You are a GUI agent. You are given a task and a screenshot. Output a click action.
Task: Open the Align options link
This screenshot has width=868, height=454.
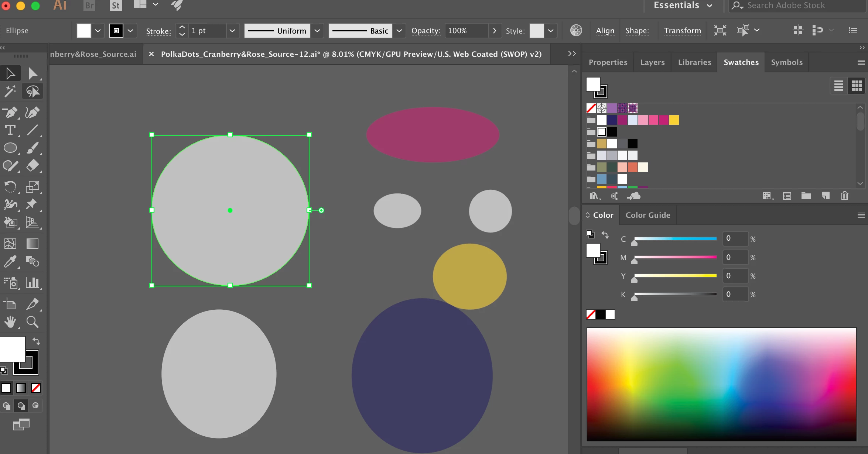[x=605, y=31]
